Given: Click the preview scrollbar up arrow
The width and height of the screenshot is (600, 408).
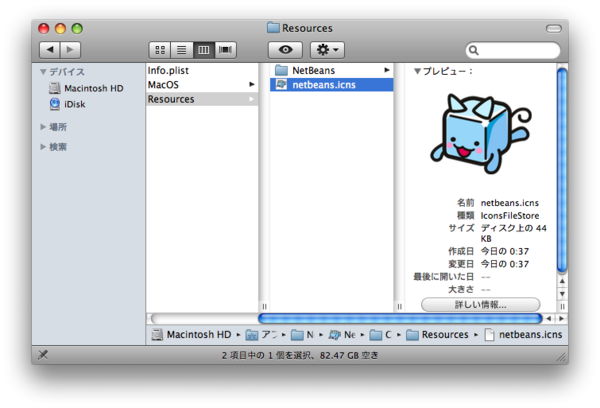Looking at the screenshot, I should point(562,281).
